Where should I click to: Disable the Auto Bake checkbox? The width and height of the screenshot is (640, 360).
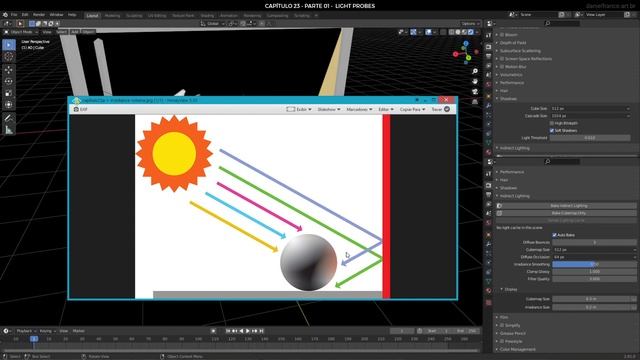click(x=554, y=235)
